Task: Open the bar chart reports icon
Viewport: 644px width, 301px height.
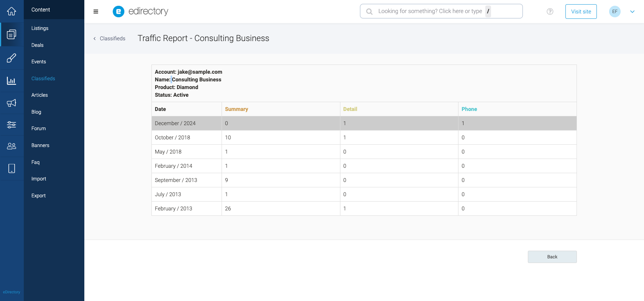Action: pyautogui.click(x=11, y=81)
